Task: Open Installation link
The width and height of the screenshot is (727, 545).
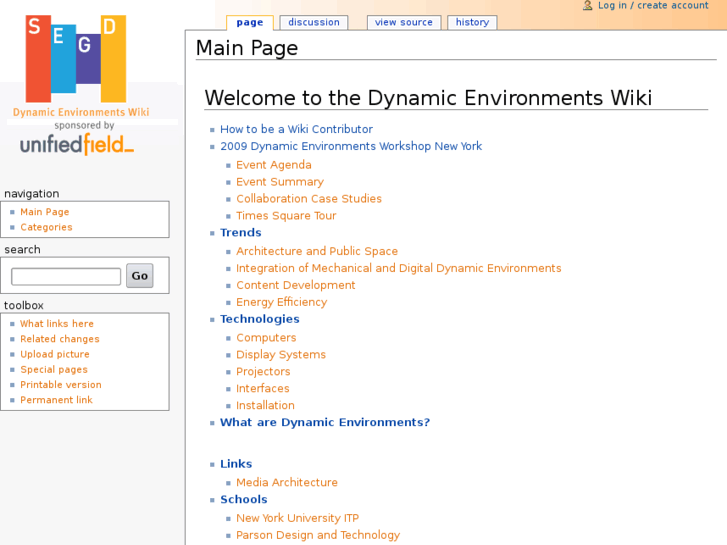Action: pyautogui.click(x=265, y=405)
